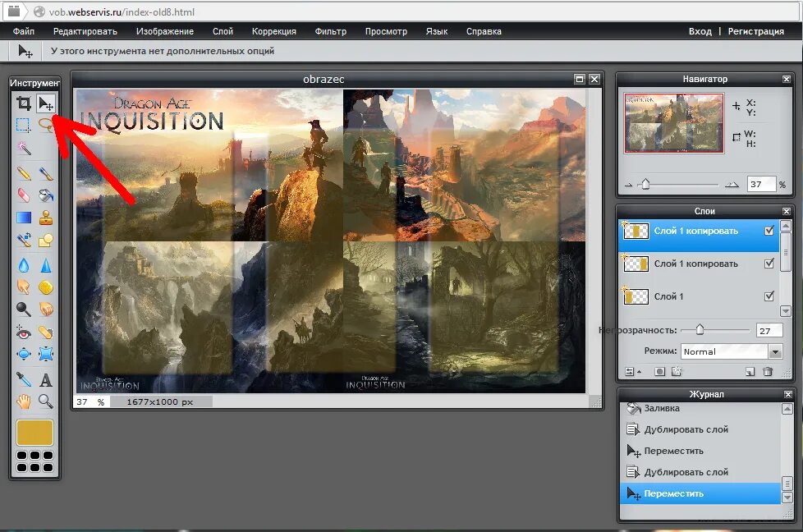This screenshot has width=803, height=532.
Task: Toggle visibility checkbox of Слой 1
Action: (x=769, y=296)
